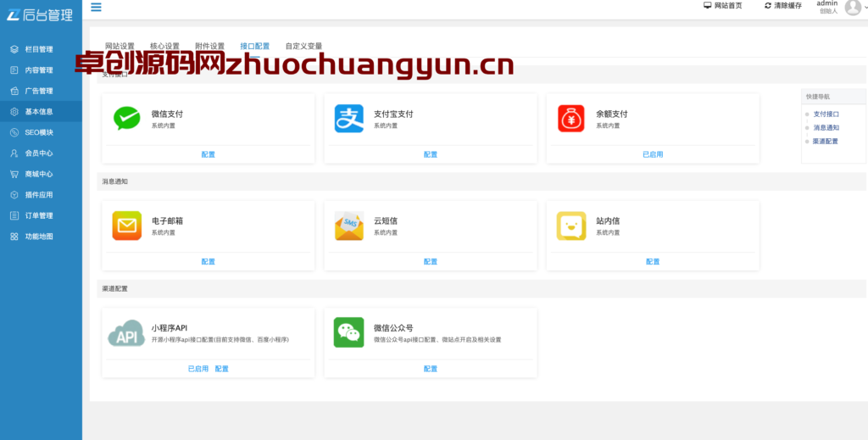The height and width of the screenshot is (440, 868).
Task: Click the 功能地图 grid icon
Action: (14, 237)
